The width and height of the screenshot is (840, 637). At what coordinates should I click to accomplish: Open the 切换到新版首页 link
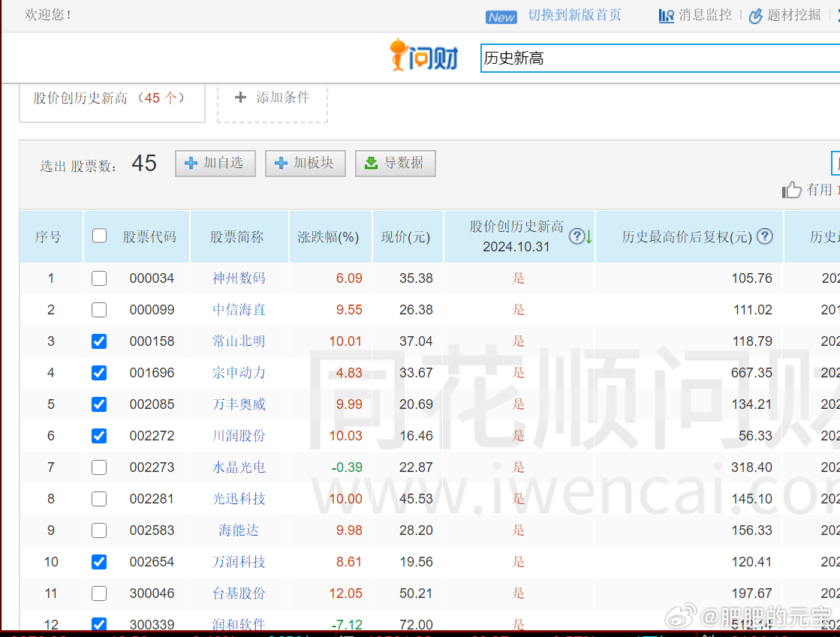pos(574,15)
